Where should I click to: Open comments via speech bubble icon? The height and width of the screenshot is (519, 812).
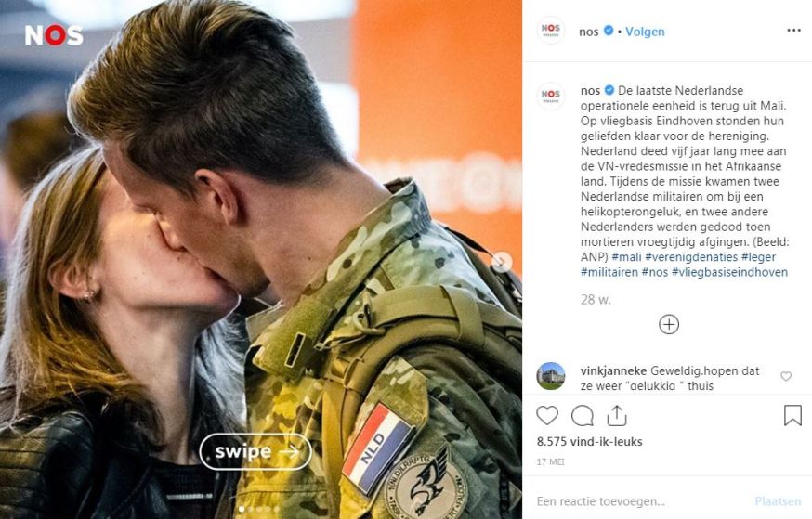583,416
